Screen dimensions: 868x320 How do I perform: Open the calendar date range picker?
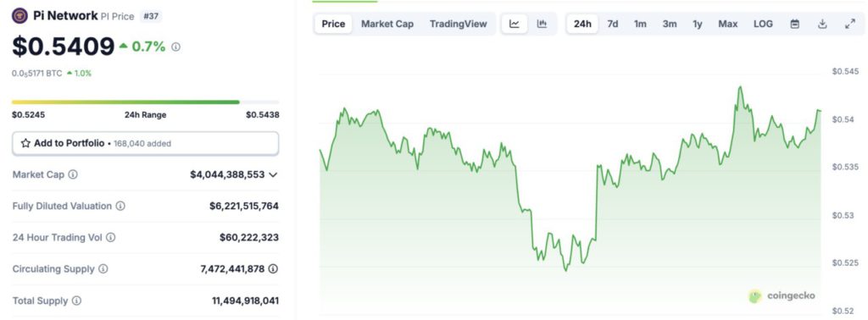click(795, 24)
